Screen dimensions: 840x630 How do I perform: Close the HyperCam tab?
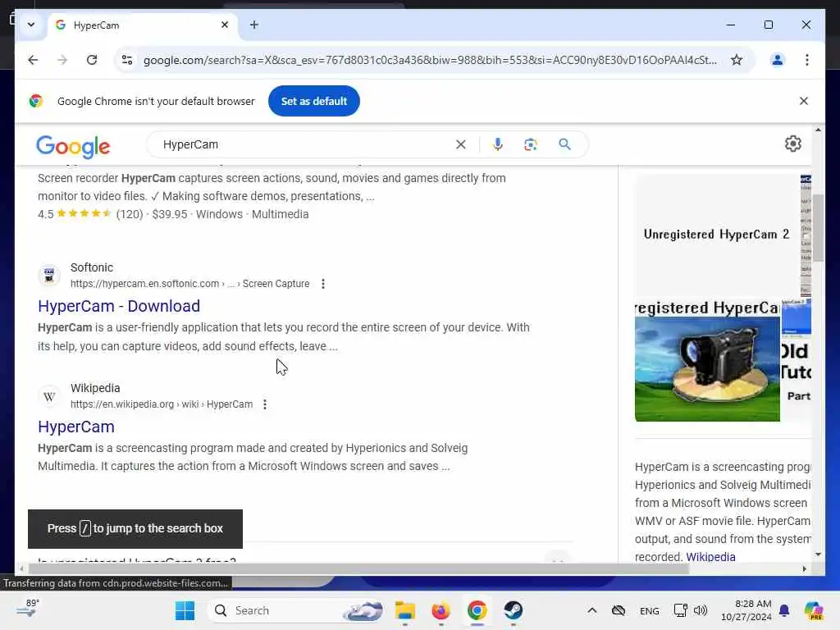(225, 25)
